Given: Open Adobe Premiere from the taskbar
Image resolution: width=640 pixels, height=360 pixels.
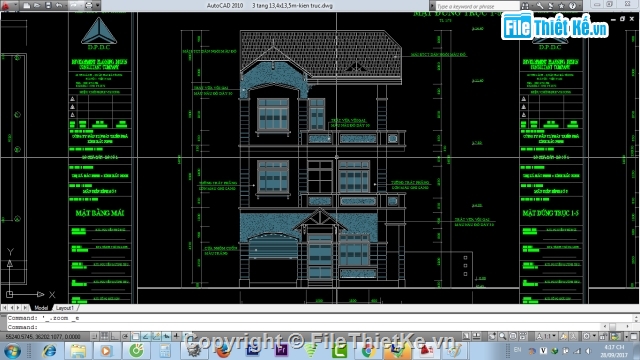Looking at the screenshot, I should (282, 351).
